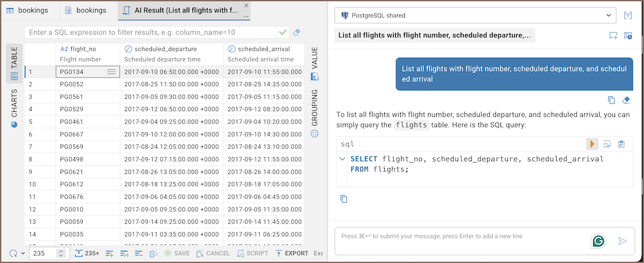Click the 235+ fetch row count button
Viewport: 644px width, 263px height.
pyautogui.click(x=87, y=253)
